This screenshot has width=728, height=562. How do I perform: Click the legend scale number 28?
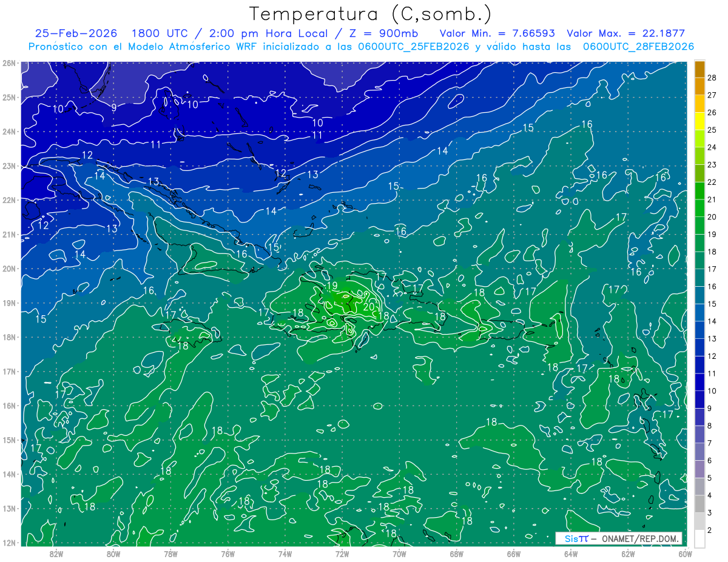712,78
